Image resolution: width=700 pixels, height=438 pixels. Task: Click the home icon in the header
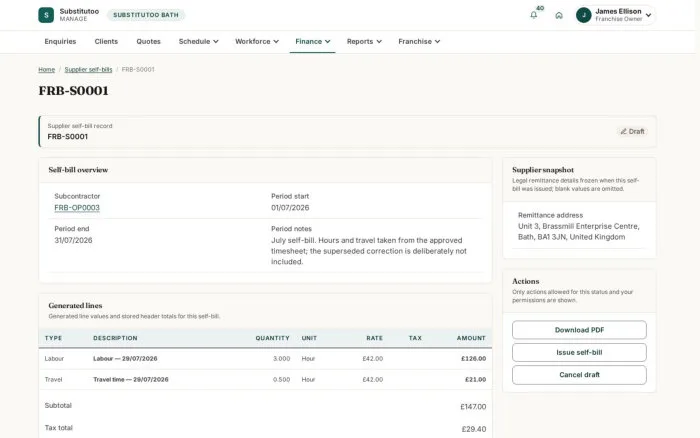pyautogui.click(x=559, y=15)
